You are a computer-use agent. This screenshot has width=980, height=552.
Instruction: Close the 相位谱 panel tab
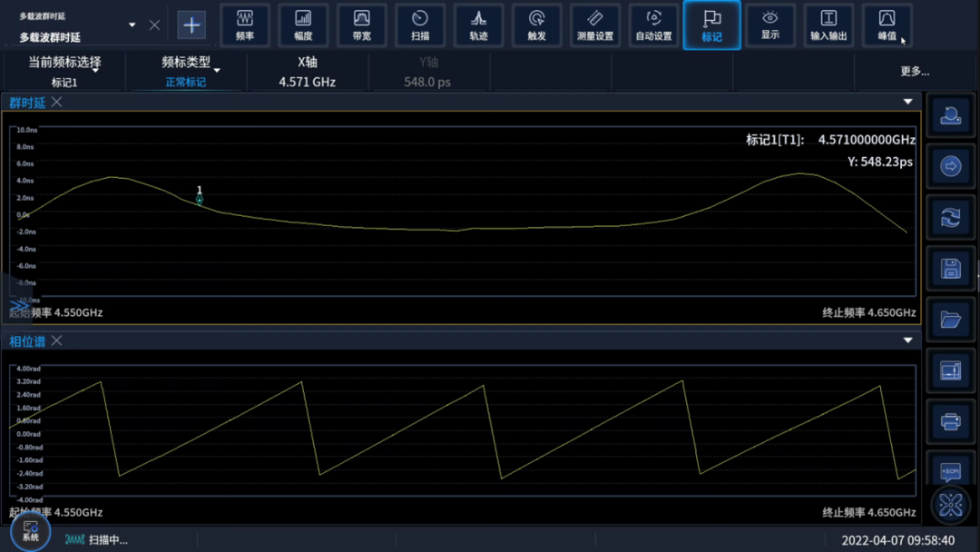56,340
